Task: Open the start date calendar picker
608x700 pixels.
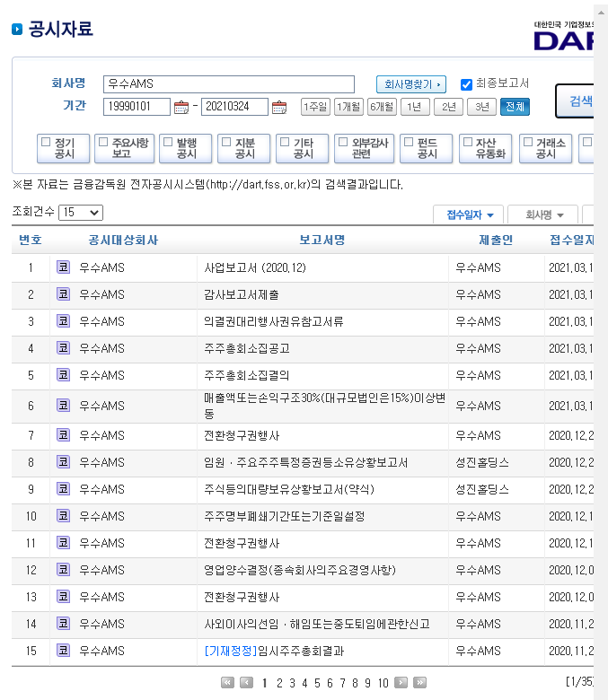Action: click(x=181, y=107)
